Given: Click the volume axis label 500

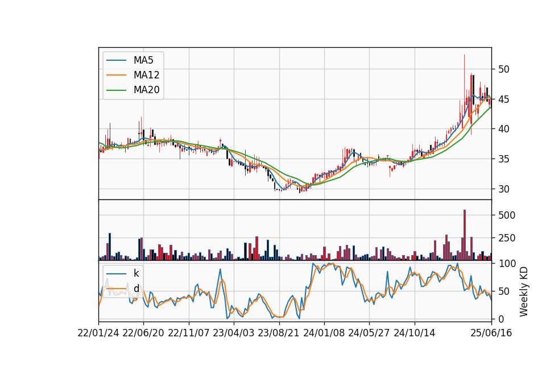Looking at the screenshot, I should (x=507, y=215).
